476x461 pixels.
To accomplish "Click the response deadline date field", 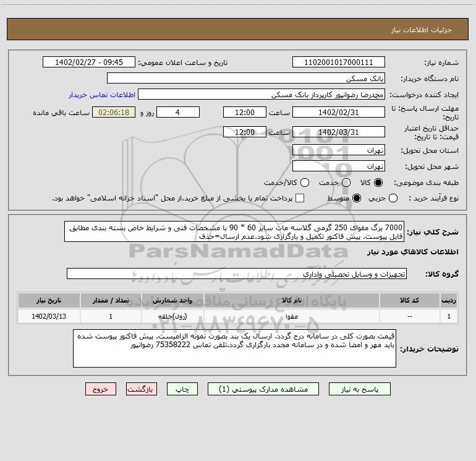I will [338, 112].
